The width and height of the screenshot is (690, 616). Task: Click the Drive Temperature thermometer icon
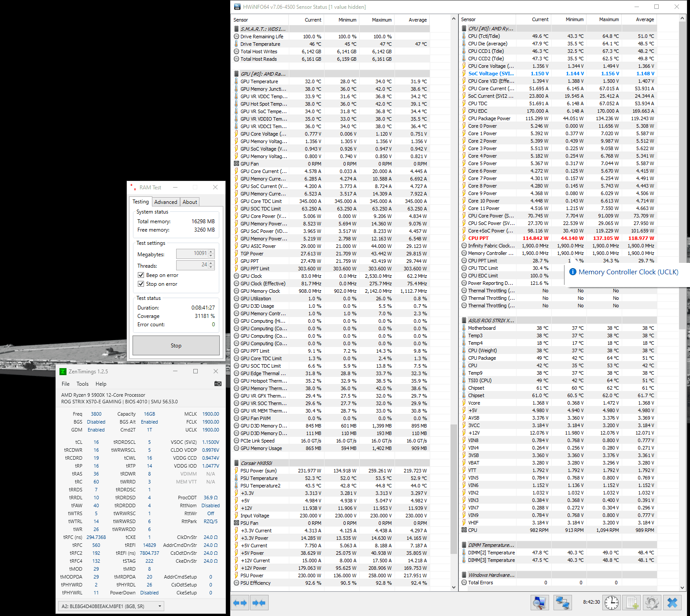point(236,44)
